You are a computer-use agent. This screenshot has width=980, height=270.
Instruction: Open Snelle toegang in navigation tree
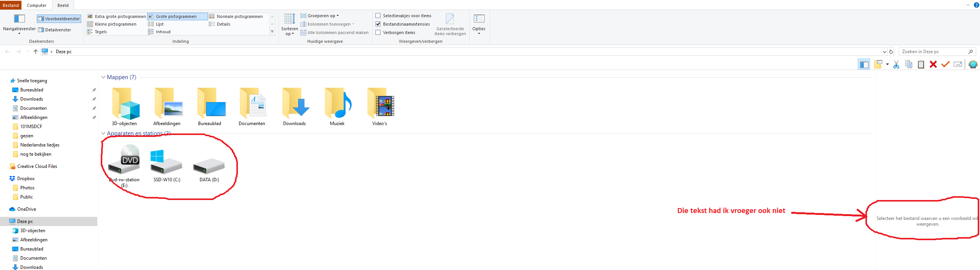pos(28,81)
